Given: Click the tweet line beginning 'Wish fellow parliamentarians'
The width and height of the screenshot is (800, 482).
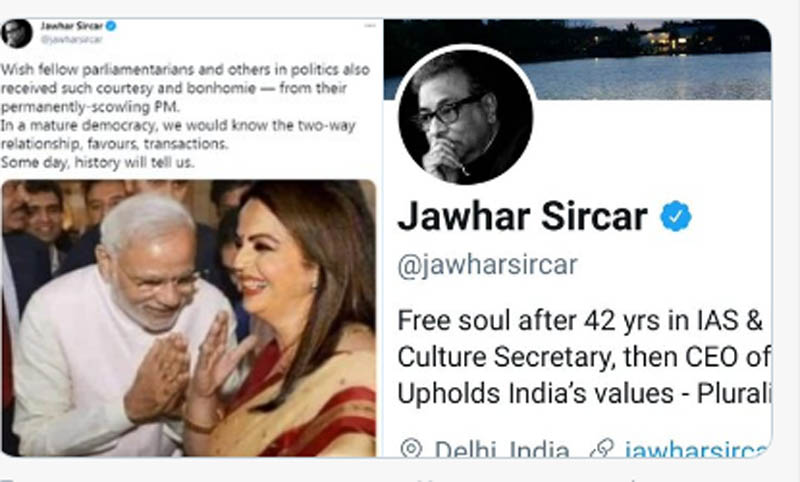Looking at the screenshot, I should [x=185, y=69].
